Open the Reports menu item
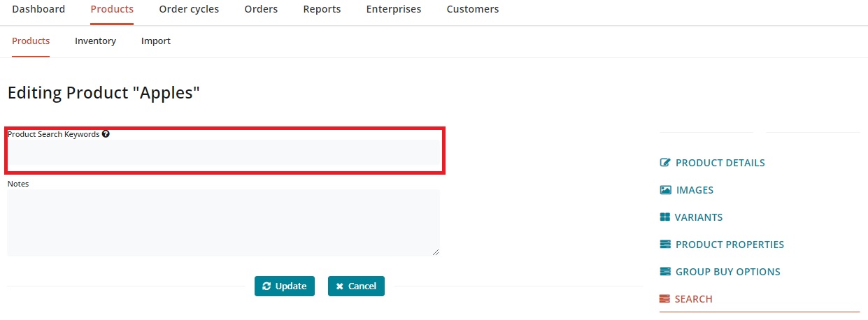868x320 pixels. coord(322,9)
